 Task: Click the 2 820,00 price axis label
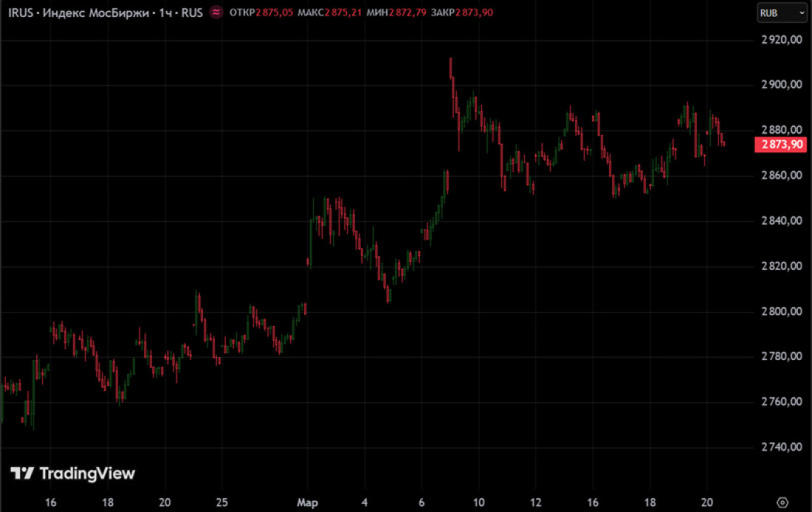coord(782,266)
